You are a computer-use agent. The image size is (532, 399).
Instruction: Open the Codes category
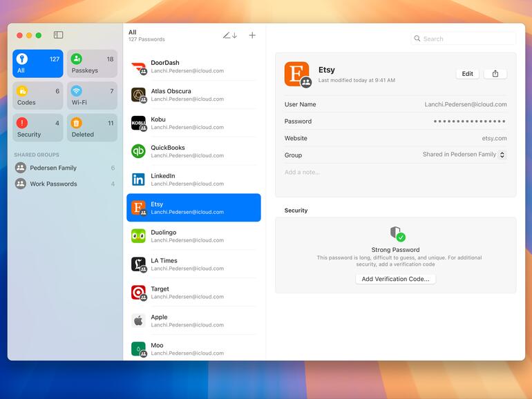[x=38, y=95]
